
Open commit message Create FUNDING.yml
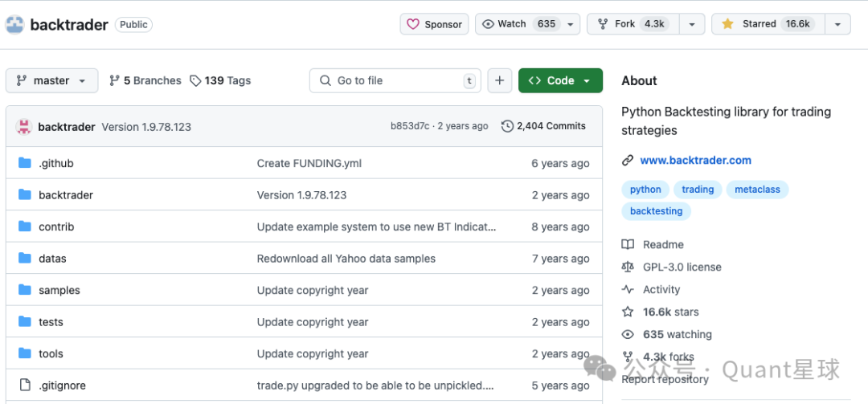point(309,163)
